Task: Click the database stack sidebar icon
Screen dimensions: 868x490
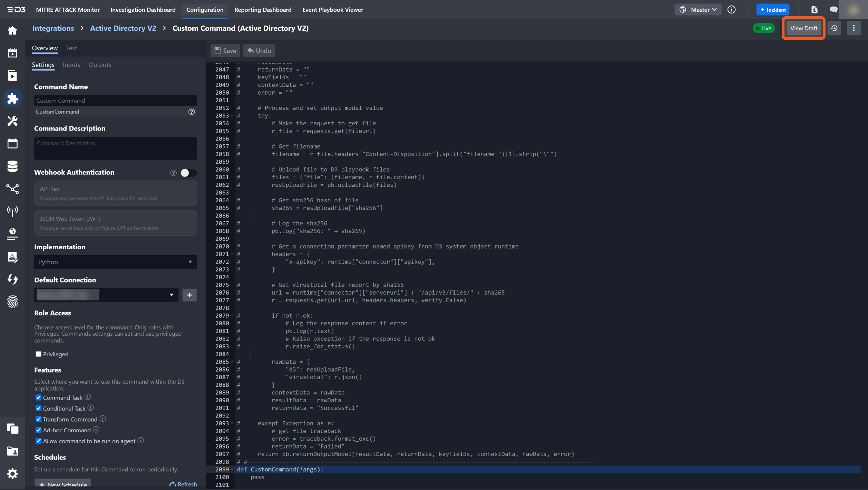Action: coord(12,166)
